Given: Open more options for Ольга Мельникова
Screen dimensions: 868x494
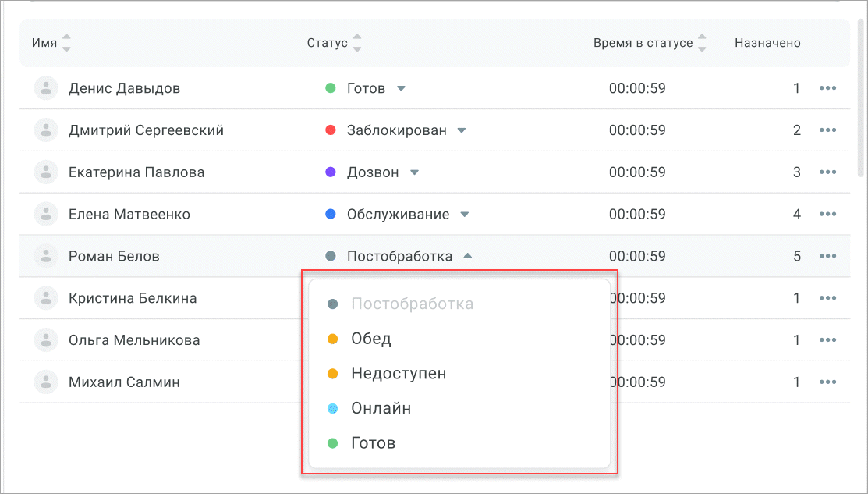Looking at the screenshot, I should click(827, 340).
